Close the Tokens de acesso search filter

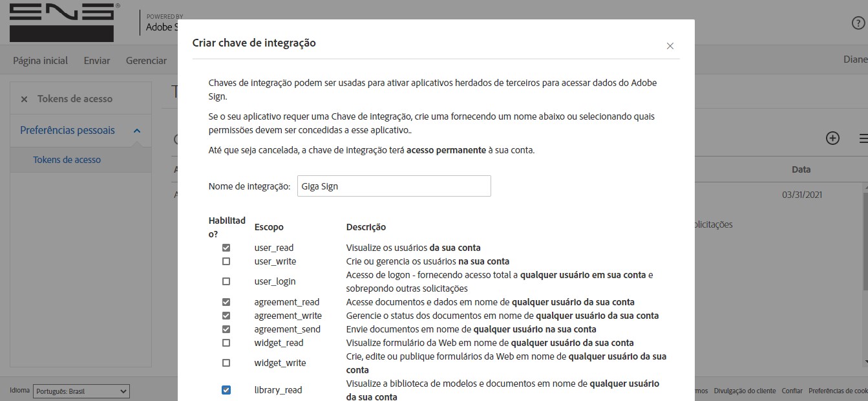24,99
